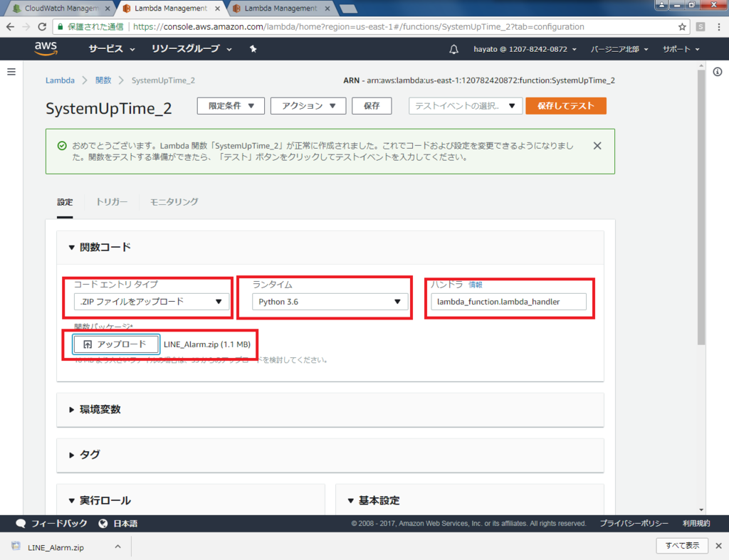Click the browser back arrow
Image resolution: width=729 pixels, height=560 pixels.
[10, 27]
